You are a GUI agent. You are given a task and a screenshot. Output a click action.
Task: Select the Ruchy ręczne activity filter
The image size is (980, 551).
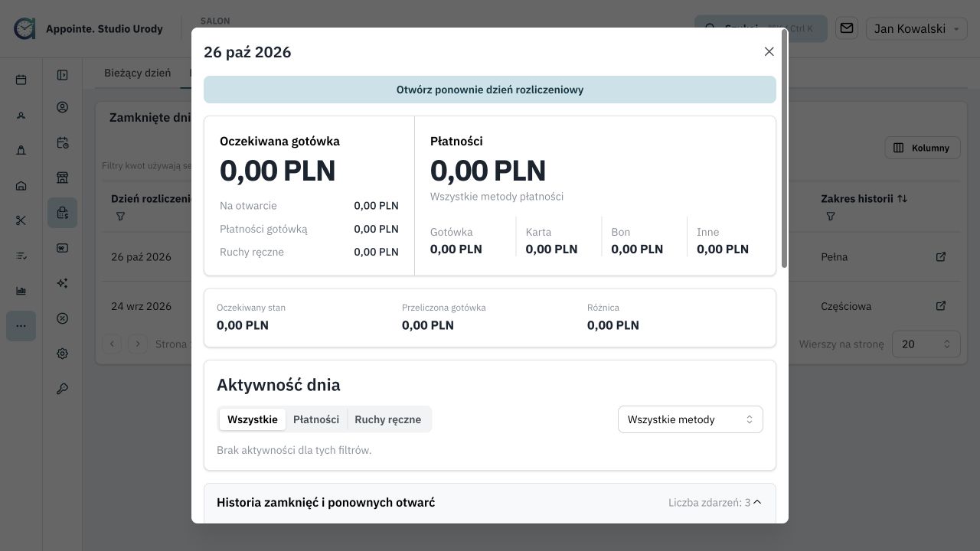[x=388, y=419]
